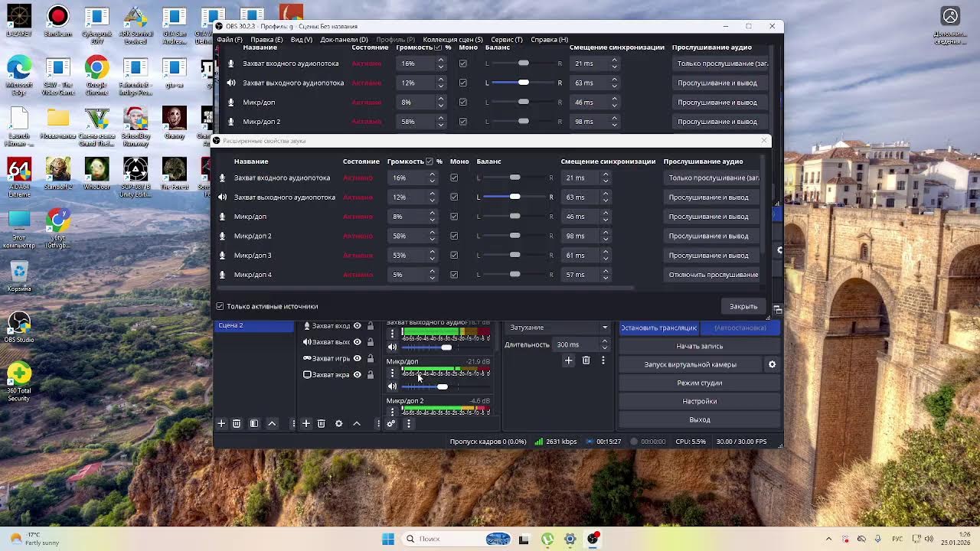This screenshot has height=551, width=980.
Task: Remove scene transition with trash icon
Action: pos(586,360)
